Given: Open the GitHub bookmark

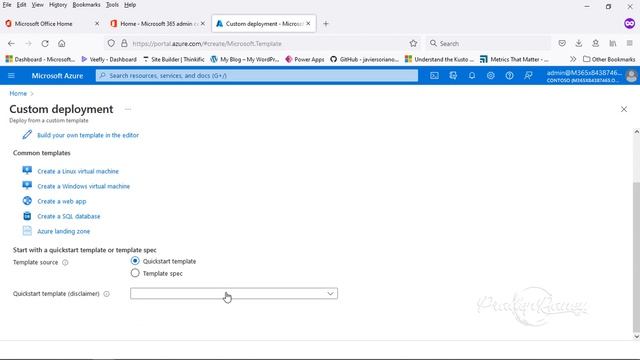Looking at the screenshot, I should pos(364,59).
